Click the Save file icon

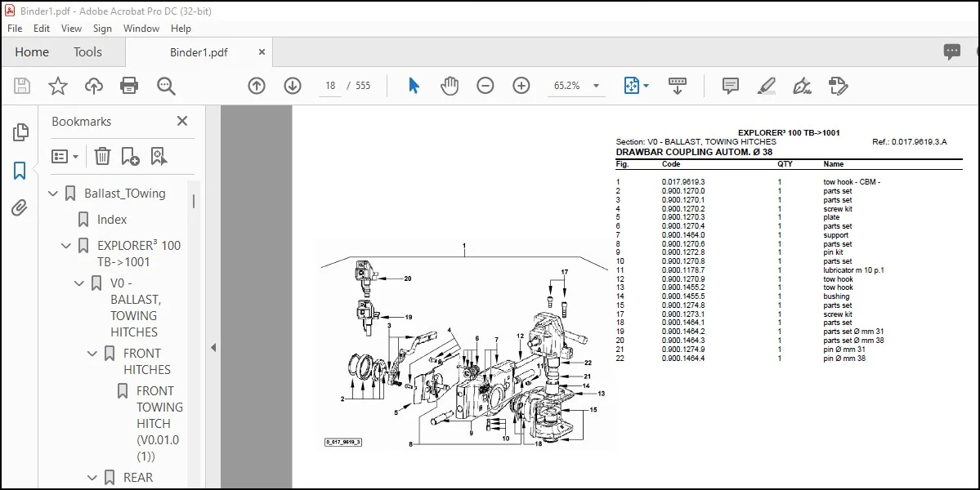pos(22,86)
